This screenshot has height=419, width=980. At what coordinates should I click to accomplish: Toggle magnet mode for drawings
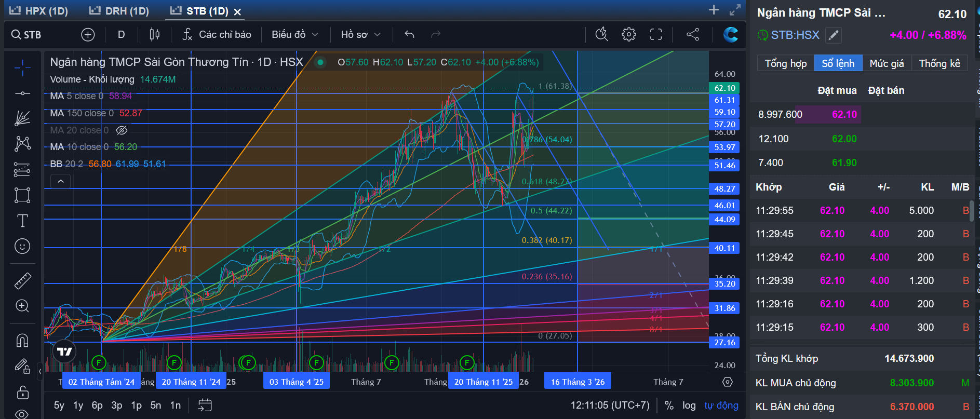pyautogui.click(x=22, y=340)
